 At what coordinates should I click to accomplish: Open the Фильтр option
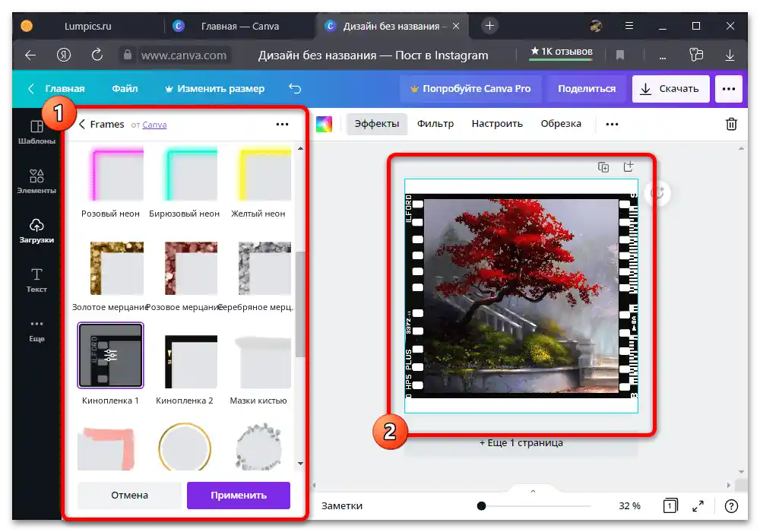pyautogui.click(x=435, y=124)
